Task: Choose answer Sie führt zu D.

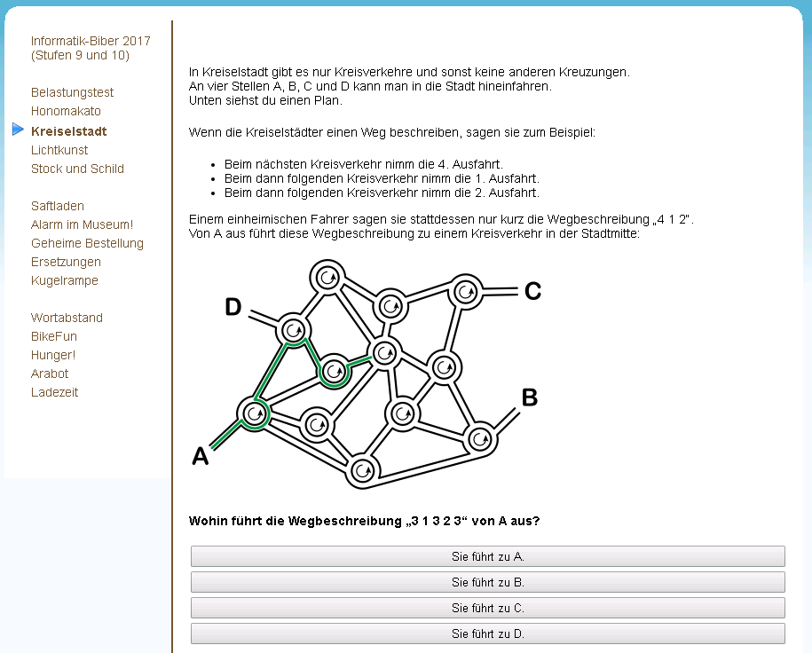Action: click(488, 633)
